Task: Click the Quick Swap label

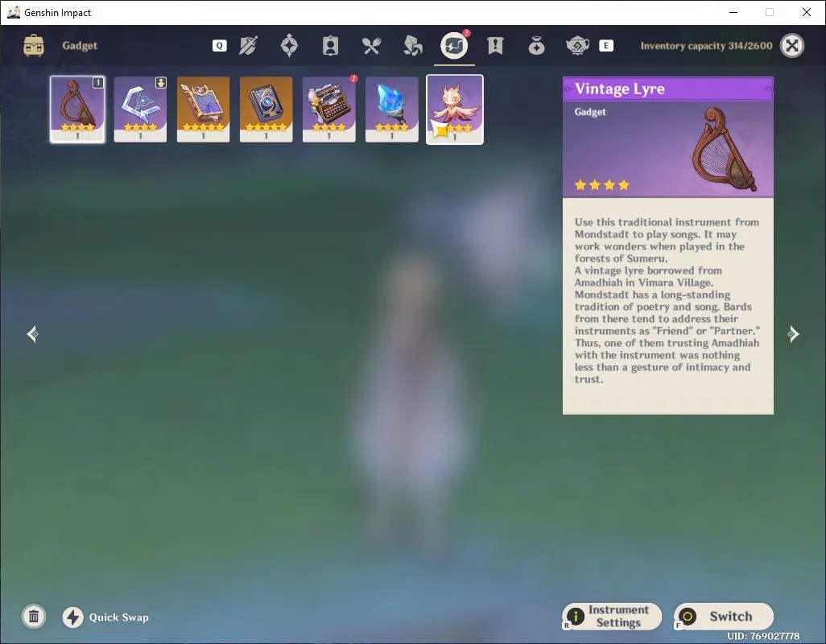Action: tap(118, 617)
